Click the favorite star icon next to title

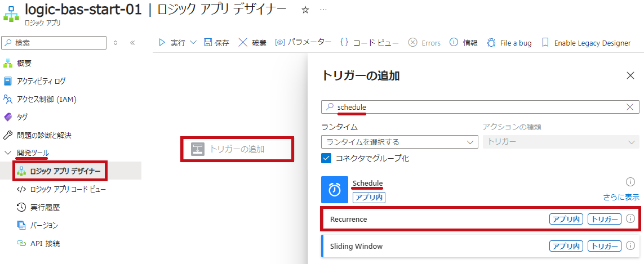pyautogui.click(x=305, y=10)
